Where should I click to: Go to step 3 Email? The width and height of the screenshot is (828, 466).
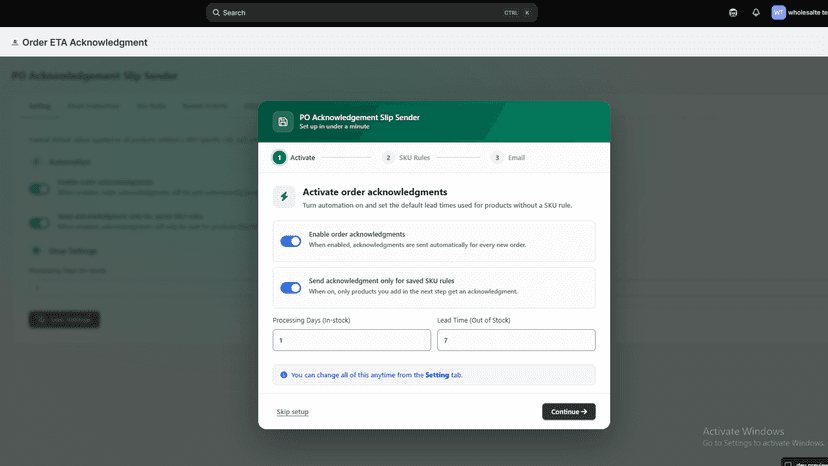(x=507, y=157)
